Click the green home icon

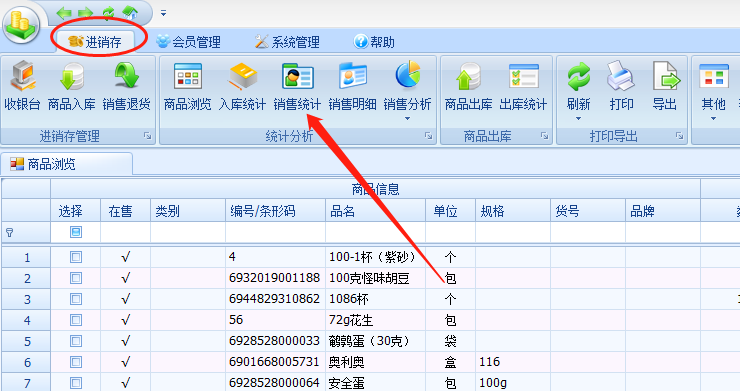click(130, 13)
